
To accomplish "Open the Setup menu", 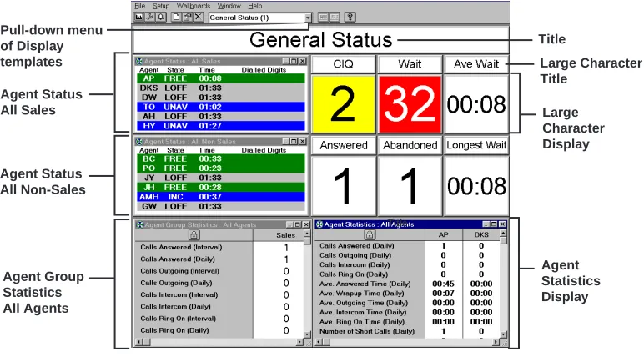I will pyautogui.click(x=161, y=6).
